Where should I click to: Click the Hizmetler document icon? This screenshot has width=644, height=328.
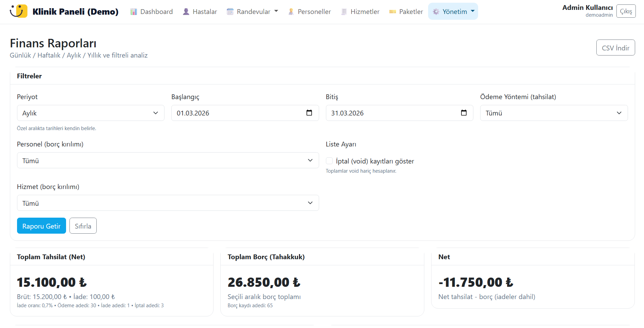click(x=344, y=12)
